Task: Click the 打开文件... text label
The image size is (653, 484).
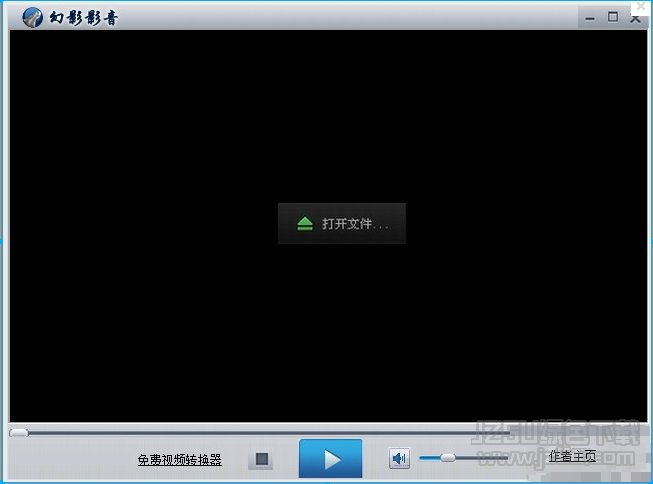Action: [355, 224]
